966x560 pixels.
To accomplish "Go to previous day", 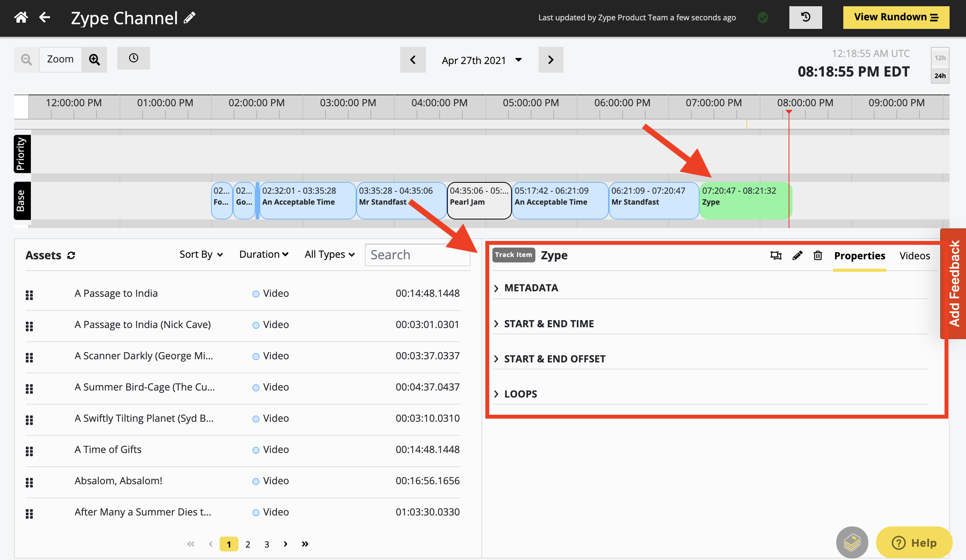I will [x=413, y=60].
